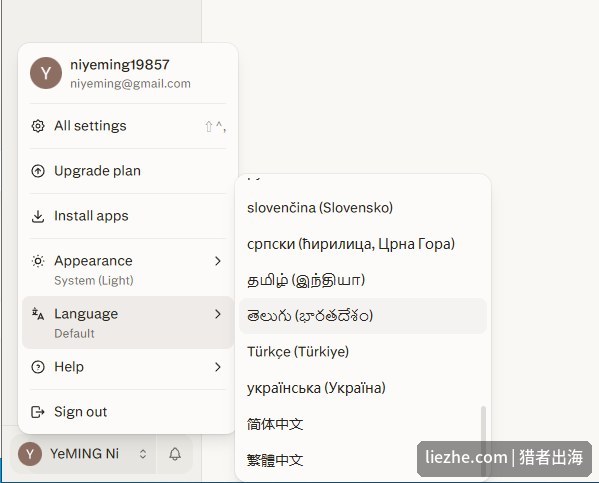This screenshot has height=483, width=599.
Task: Click the Sign out door icon
Action: [38, 412]
